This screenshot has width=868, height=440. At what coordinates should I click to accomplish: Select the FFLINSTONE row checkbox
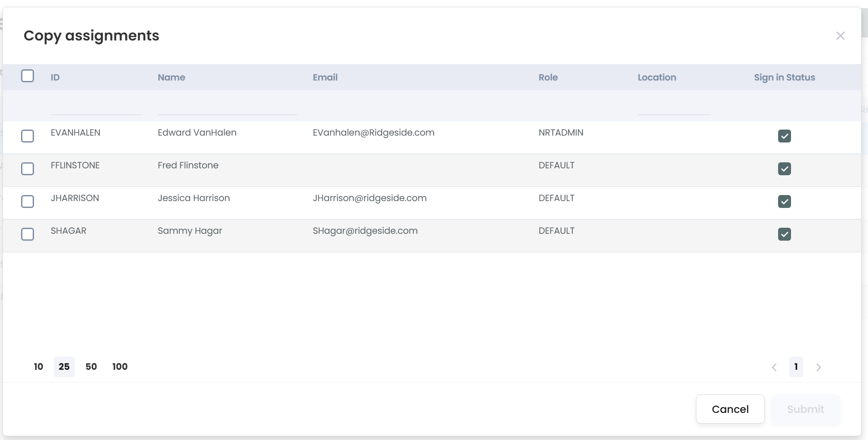click(x=28, y=169)
